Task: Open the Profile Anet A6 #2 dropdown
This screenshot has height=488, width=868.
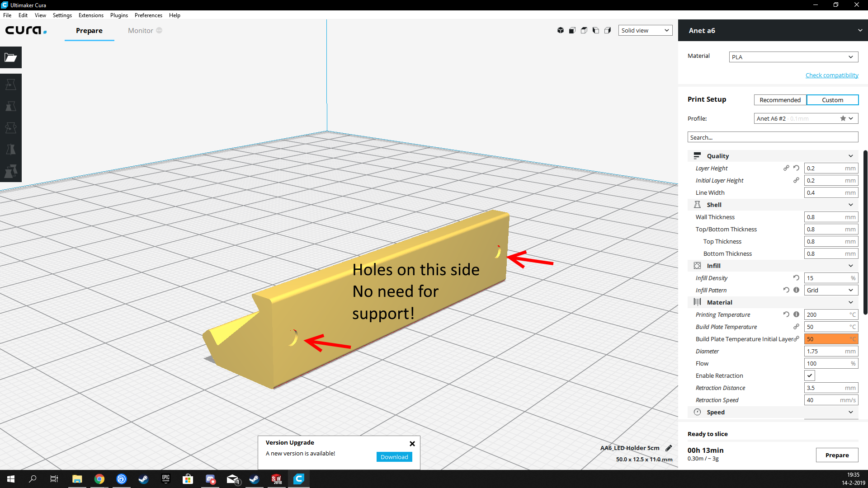Action: [x=806, y=118]
